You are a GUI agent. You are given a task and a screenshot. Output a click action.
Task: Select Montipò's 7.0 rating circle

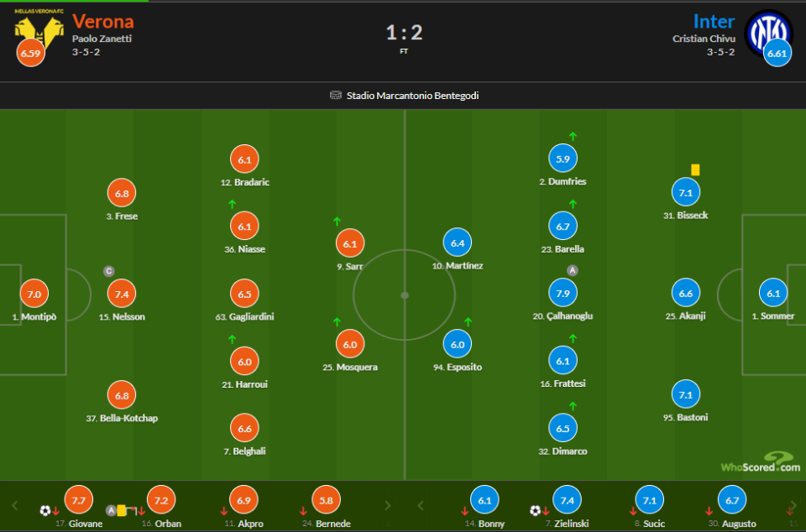pyautogui.click(x=34, y=294)
